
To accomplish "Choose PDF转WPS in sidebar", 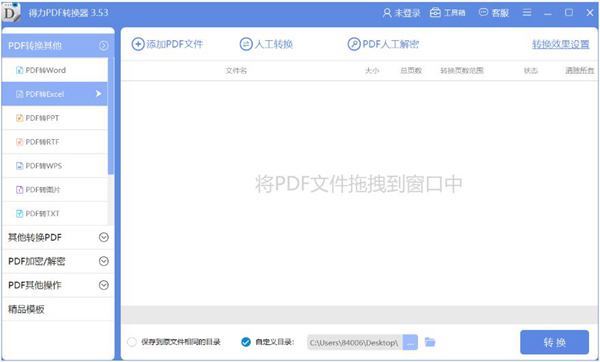I will (55, 166).
